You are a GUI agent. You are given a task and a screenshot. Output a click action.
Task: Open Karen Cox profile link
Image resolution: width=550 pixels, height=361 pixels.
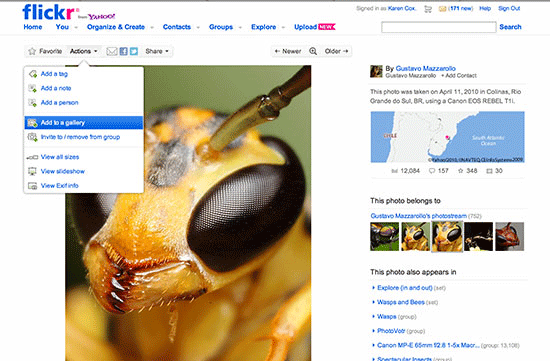tap(402, 8)
